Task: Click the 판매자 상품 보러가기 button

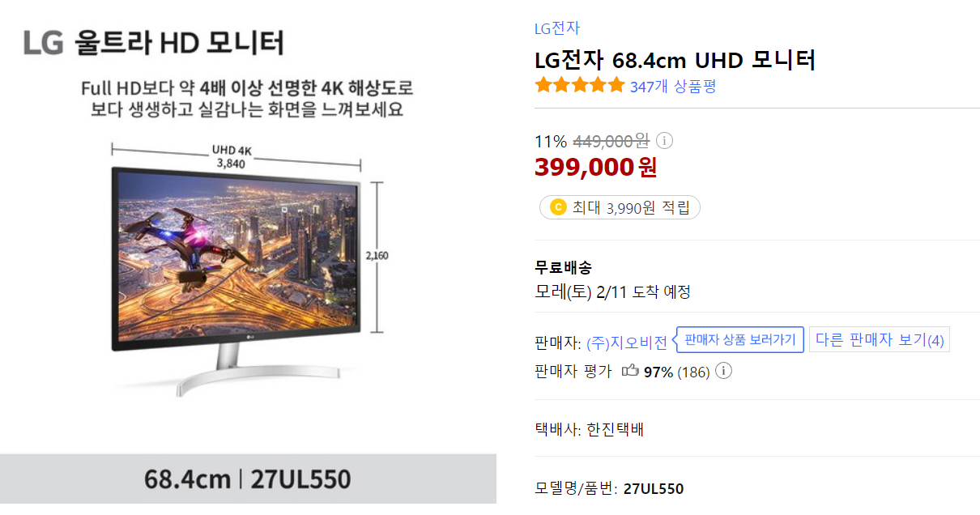Action: click(740, 339)
